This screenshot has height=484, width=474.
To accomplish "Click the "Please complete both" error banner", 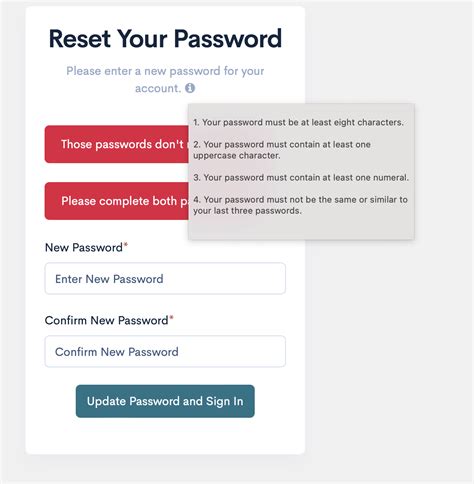I will click(117, 201).
